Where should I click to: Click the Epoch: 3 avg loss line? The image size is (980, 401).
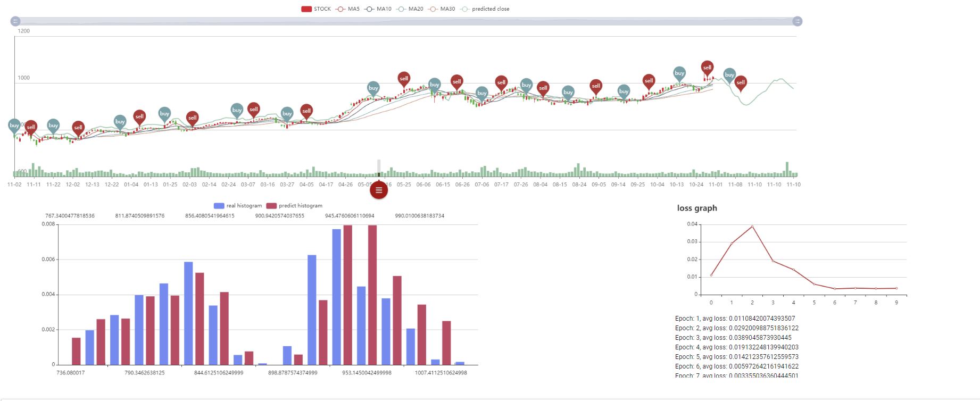[733, 338]
